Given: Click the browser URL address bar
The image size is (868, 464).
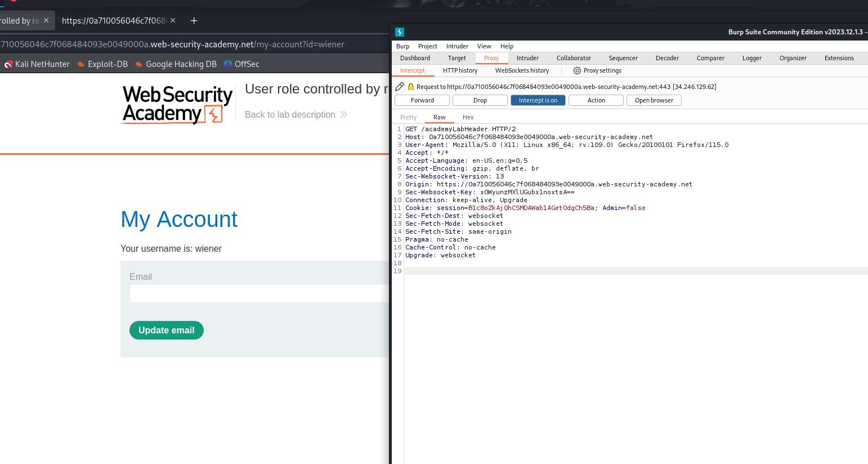Looking at the screenshot, I should (x=194, y=44).
